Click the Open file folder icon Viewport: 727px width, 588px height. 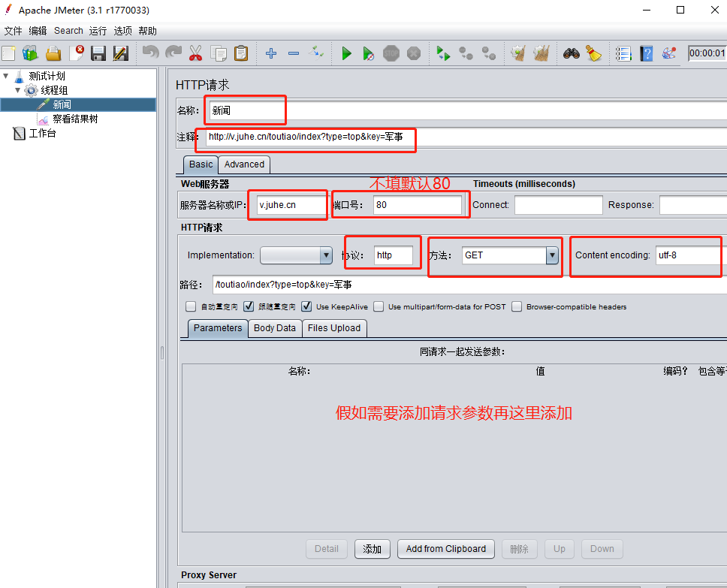coord(53,53)
